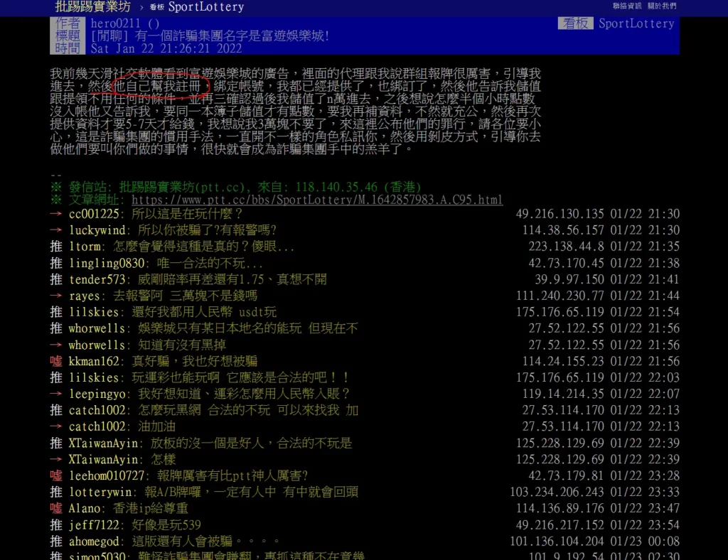
Task: Click the arrow marker beside cc001225
Action: pyautogui.click(x=56, y=214)
